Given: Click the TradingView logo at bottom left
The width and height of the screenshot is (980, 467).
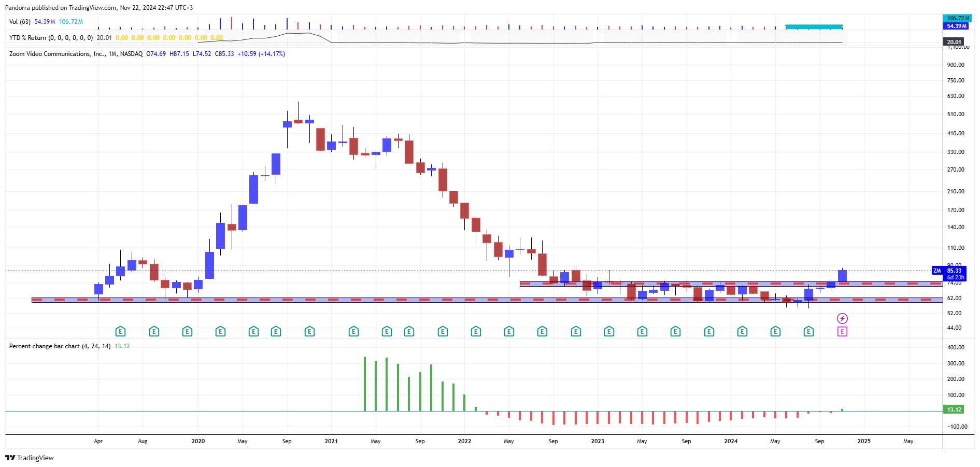Looking at the screenshot, I should coord(30,458).
